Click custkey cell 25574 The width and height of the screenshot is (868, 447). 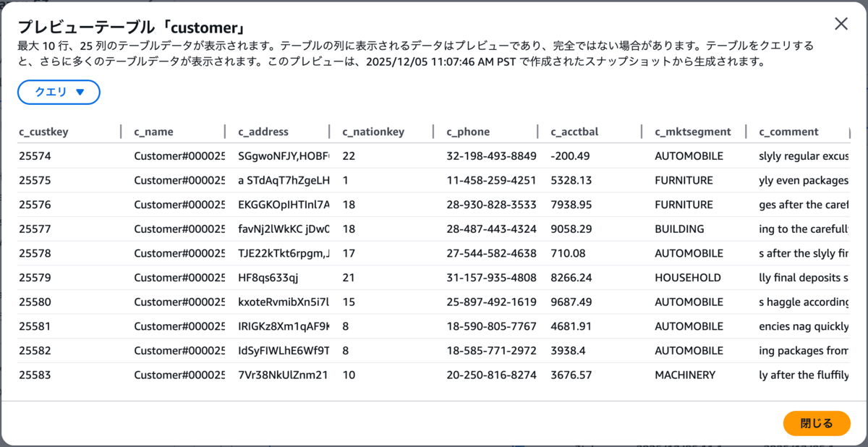point(35,156)
